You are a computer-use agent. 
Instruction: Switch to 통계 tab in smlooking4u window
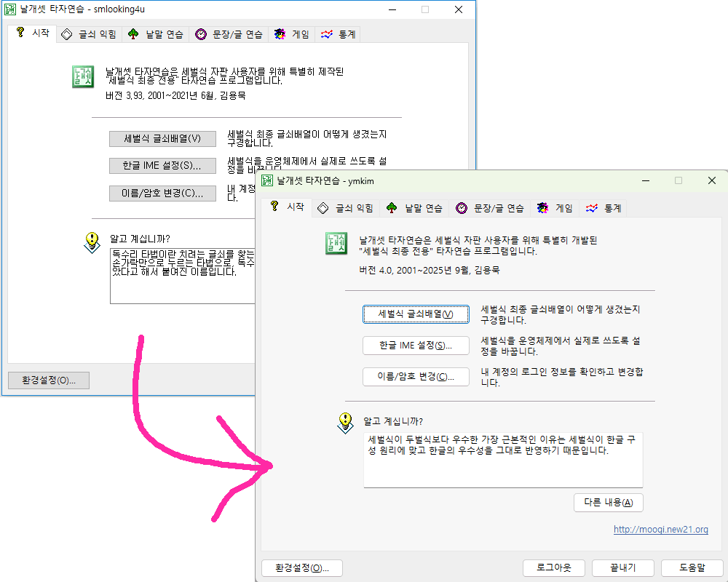click(x=338, y=34)
